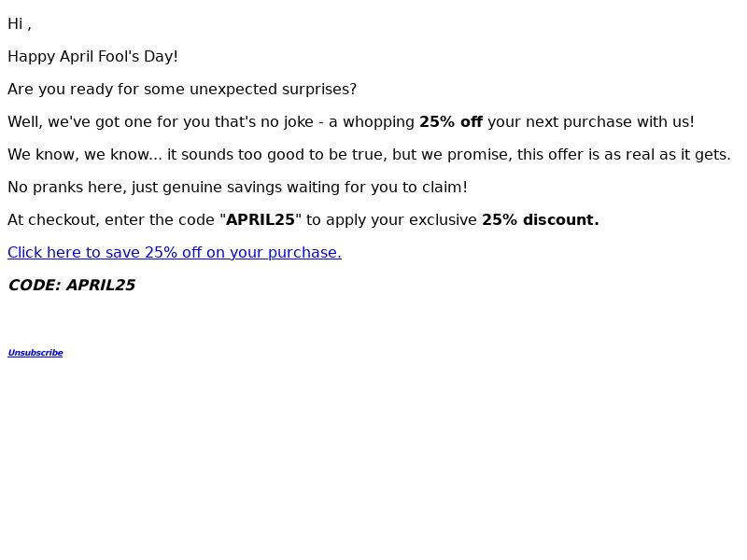Click "to apply your exclusive" text
This screenshot has width=747, height=560.
point(391,220)
